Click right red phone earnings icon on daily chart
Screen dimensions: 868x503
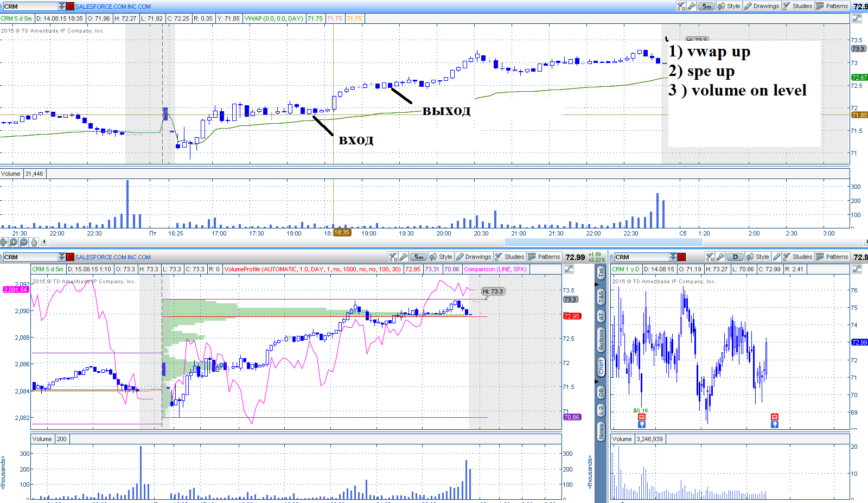(x=775, y=417)
